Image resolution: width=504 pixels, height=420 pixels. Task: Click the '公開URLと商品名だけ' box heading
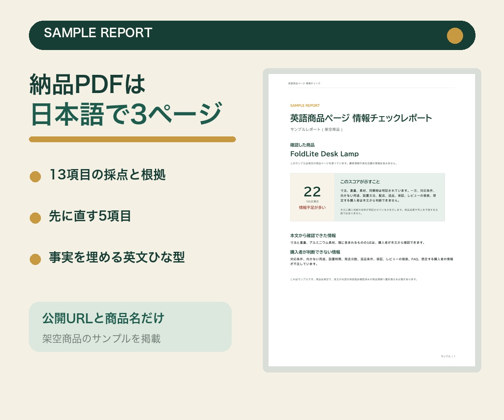(x=103, y=318)
